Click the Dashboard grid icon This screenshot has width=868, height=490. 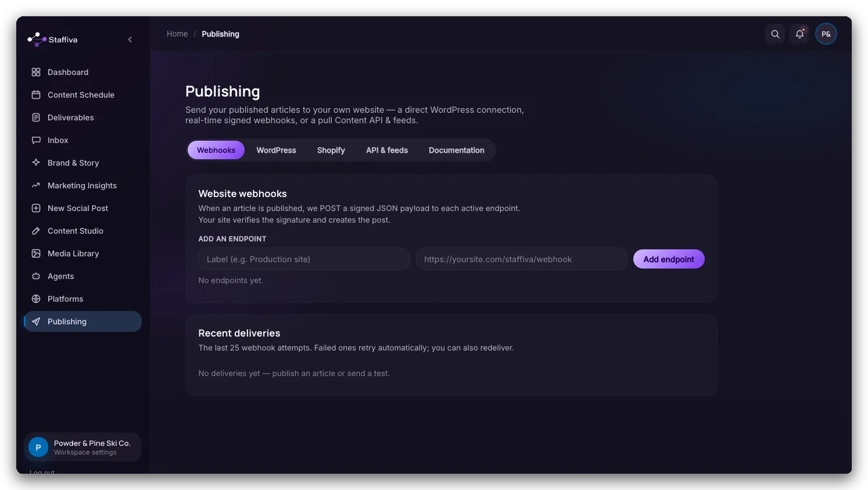tap(36, 72)
